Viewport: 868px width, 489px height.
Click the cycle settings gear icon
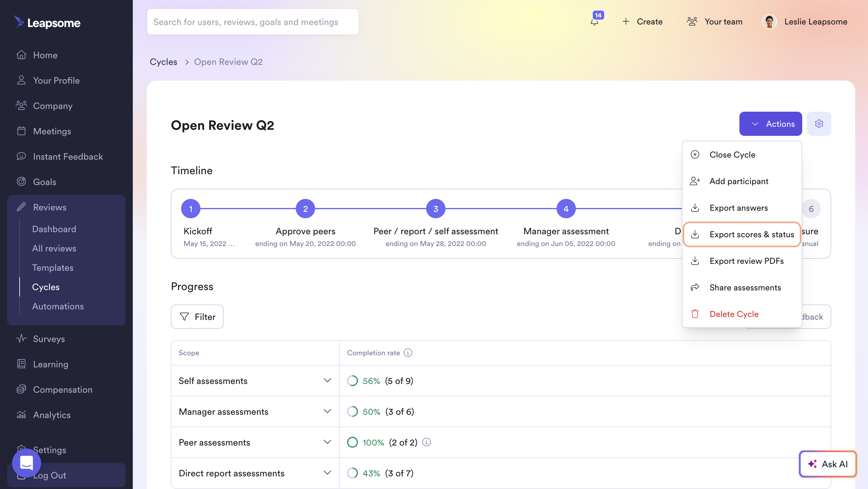click(819, 124)
